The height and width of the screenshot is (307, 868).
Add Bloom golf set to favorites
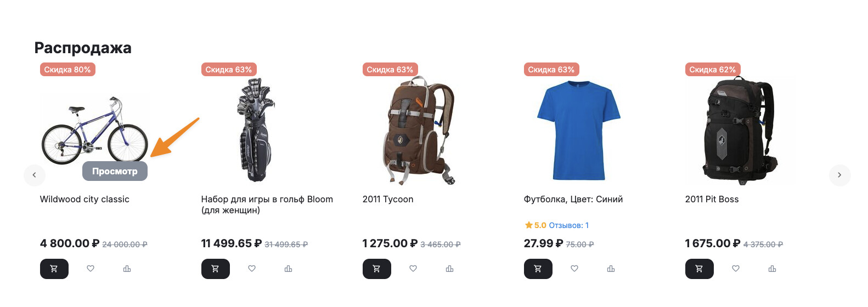(252, 269)
